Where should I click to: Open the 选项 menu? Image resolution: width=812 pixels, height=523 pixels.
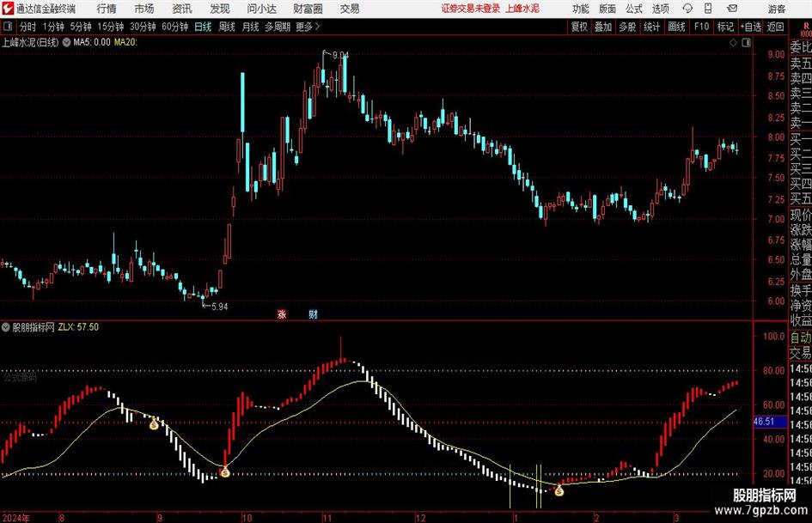(660, 9)
